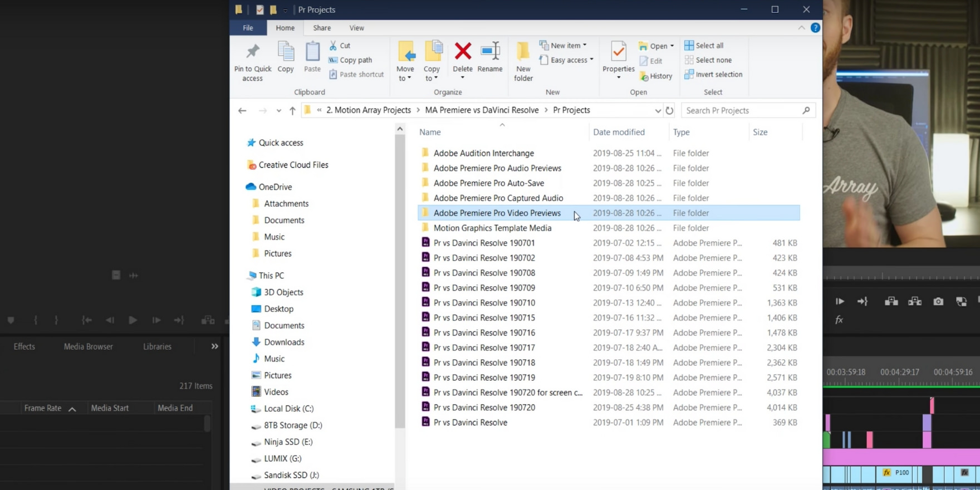Open History in Open group

click(x=656, y=76)
